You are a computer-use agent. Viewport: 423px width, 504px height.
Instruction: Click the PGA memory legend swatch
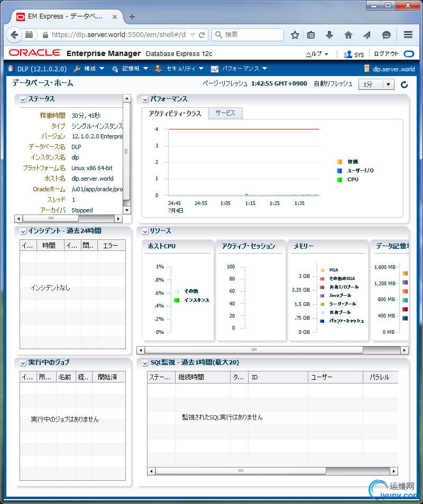click(322, 270)
